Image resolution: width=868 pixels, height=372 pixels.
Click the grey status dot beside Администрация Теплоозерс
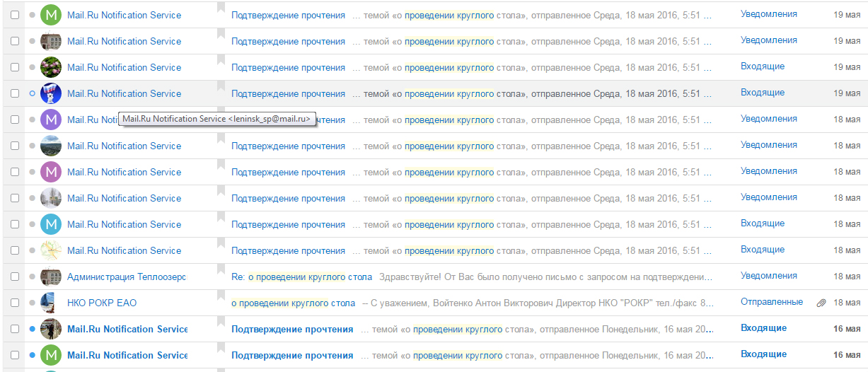coord(32,277)
